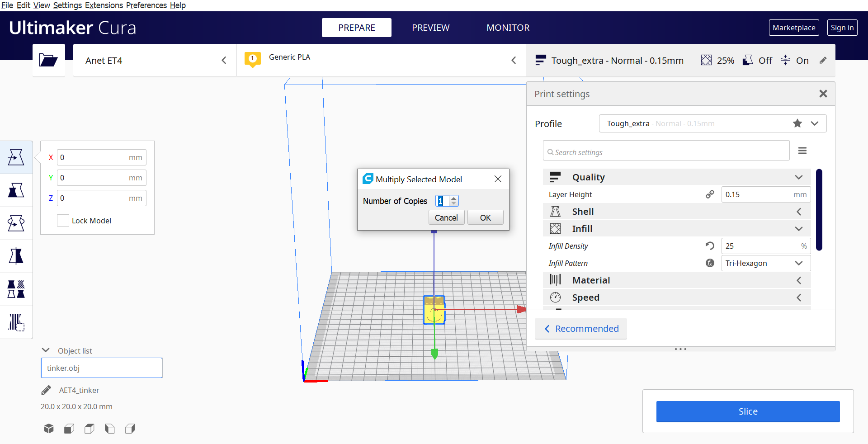Switch to top view cube icon
Screen dimensions: 868x444
pos(90,429)
